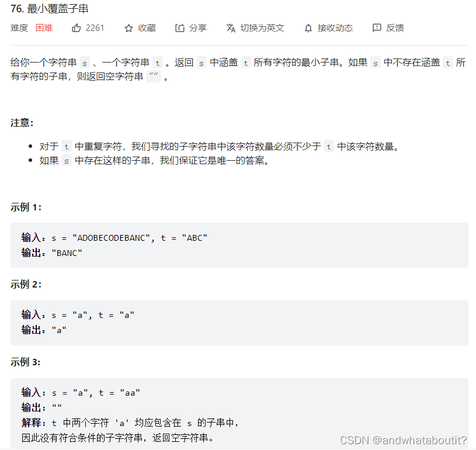
Task: Select the inline code token t in the description
Action: tap(157, 63)
